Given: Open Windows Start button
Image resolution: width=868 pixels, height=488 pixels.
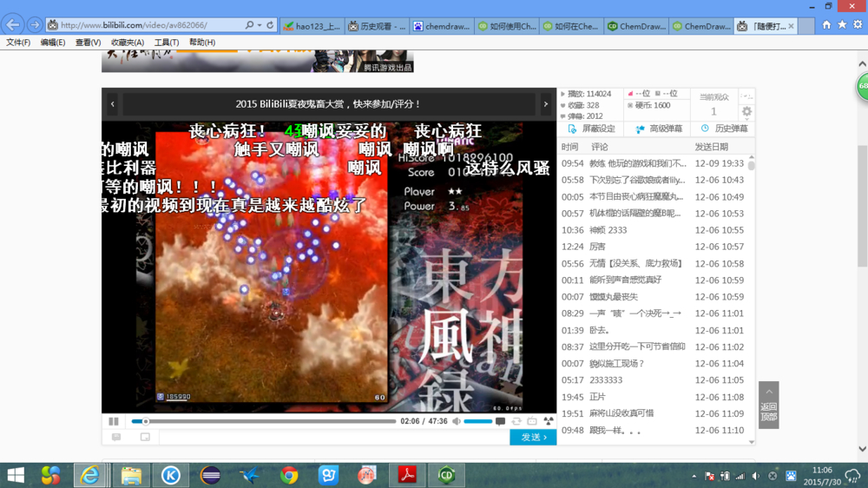Looking at the screenshot, I should [16, 475].
